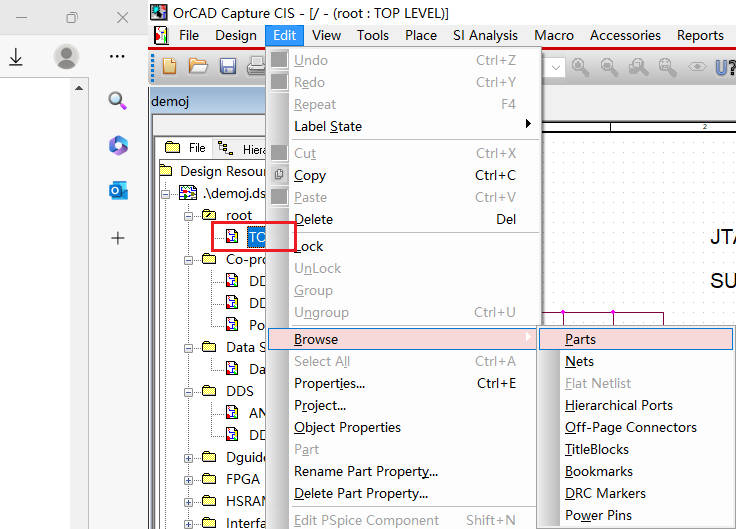Select DRC Markers from submenu
The image size is (736, 529).
pos(605,493)
